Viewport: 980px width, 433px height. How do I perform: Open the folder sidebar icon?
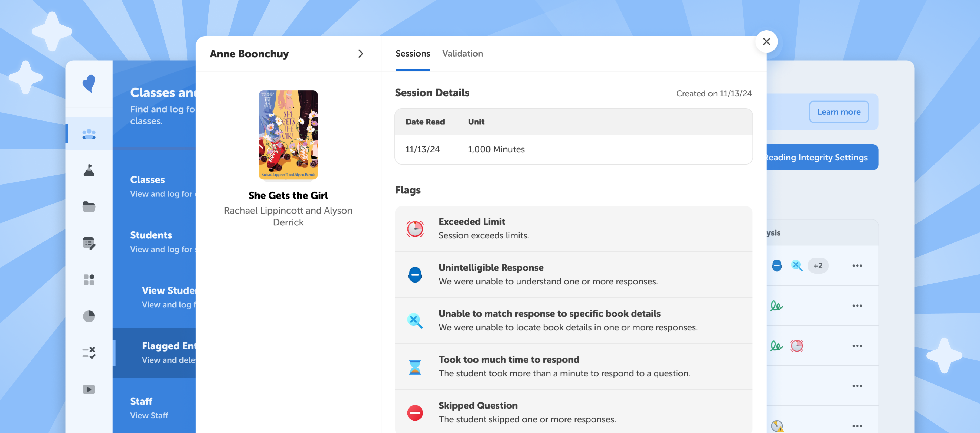coord(89,206)
